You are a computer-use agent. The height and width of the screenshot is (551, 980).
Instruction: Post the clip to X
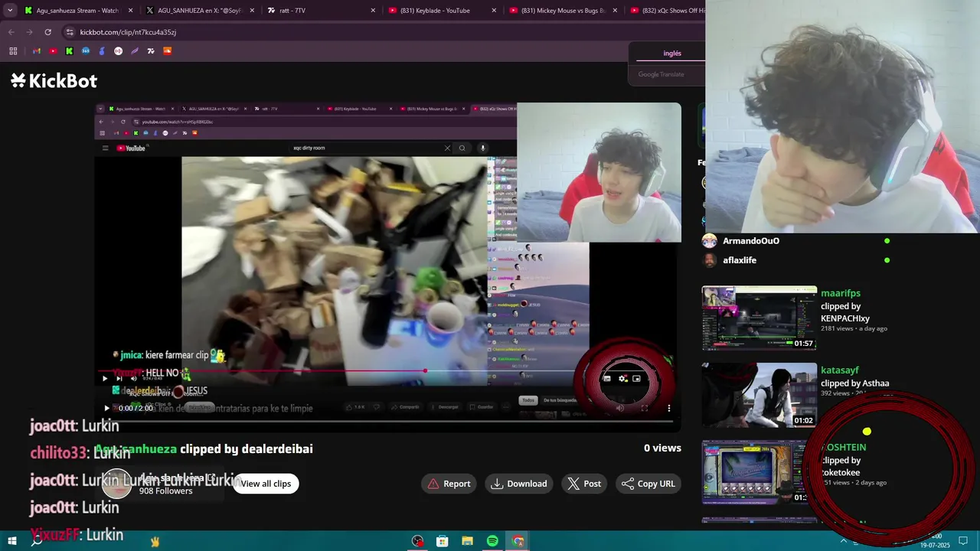point(584,484)
